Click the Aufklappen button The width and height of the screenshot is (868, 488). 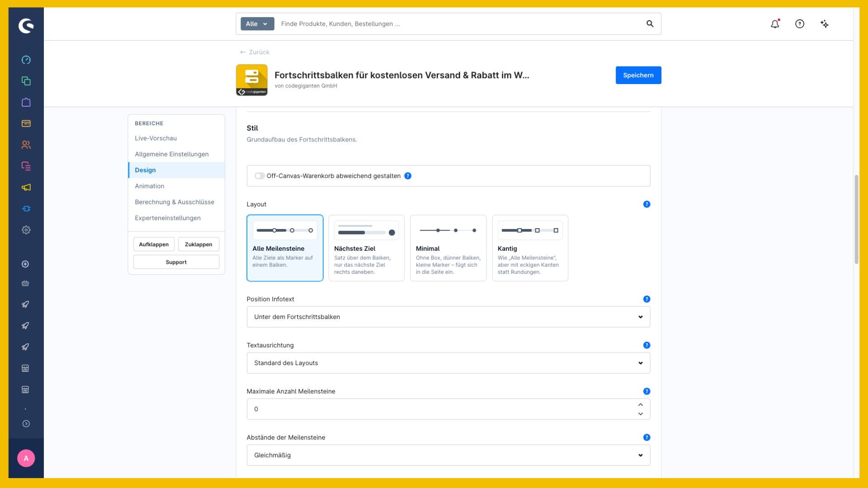[x=154, y=244]
